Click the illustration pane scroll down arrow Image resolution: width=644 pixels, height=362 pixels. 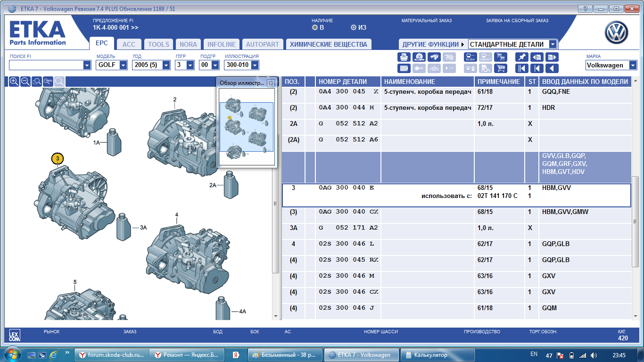[x=277, y=316]
